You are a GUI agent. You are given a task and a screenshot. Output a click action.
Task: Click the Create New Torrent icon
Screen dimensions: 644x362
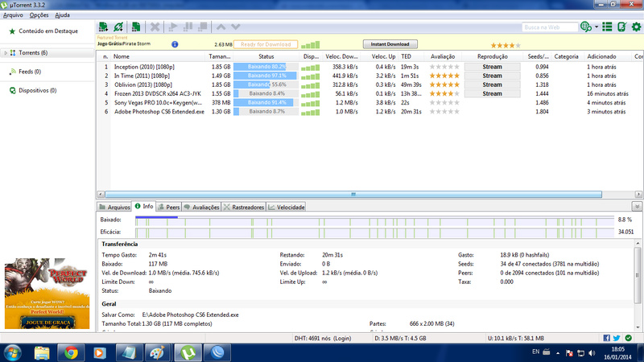[x=136, y=27]
